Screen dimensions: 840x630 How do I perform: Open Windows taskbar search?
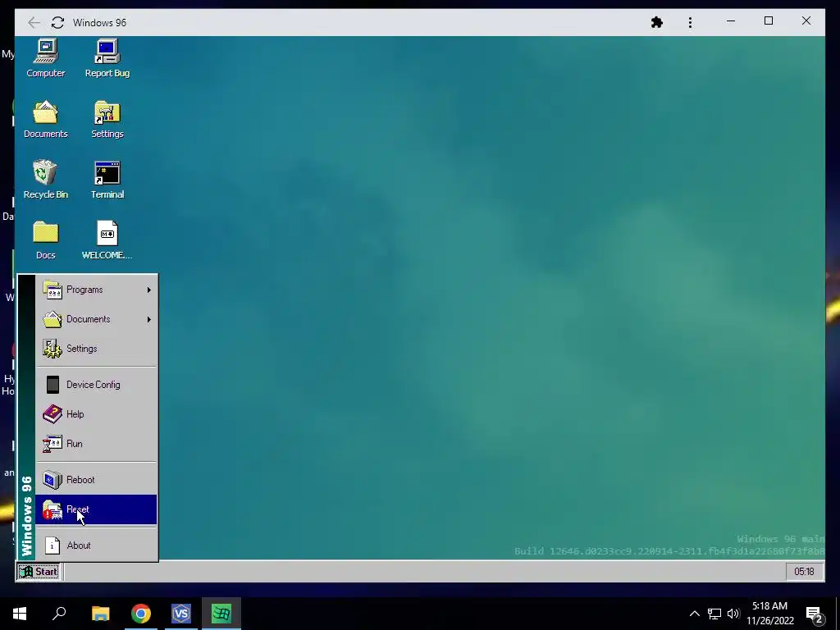(x=59, y=614)
